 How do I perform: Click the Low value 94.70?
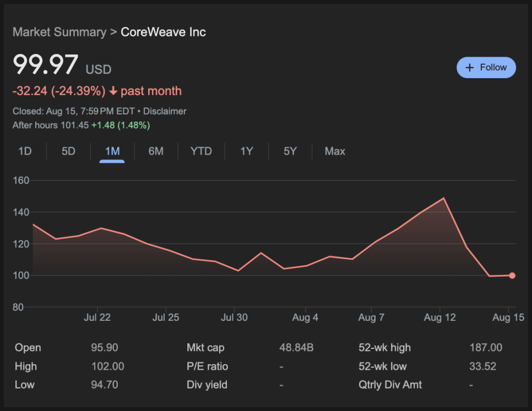point(105,385)
